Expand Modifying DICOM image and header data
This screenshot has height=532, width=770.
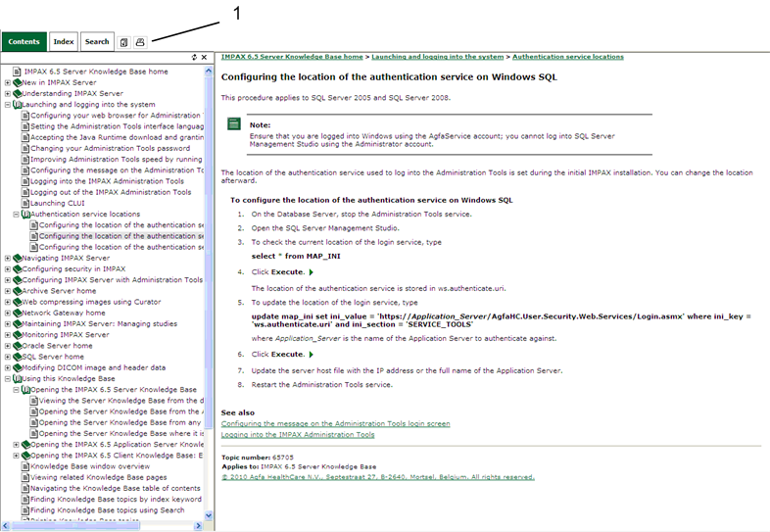coord(8,368)
